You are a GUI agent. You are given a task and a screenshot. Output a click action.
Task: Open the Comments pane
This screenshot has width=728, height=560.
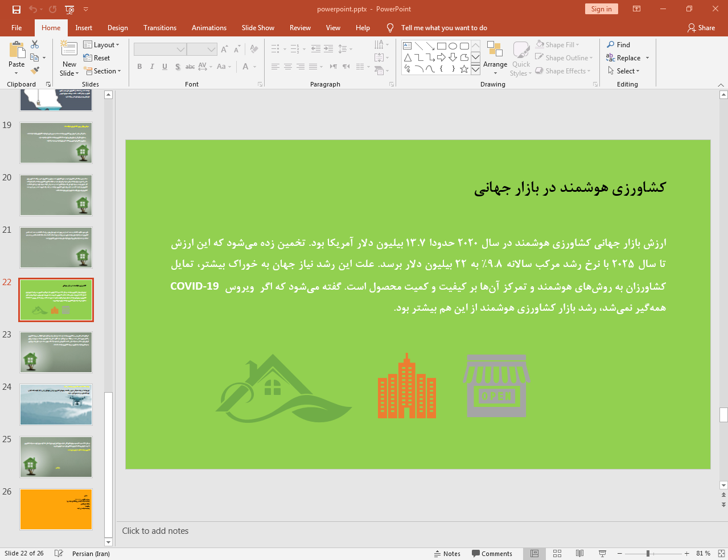pos(492,553)
